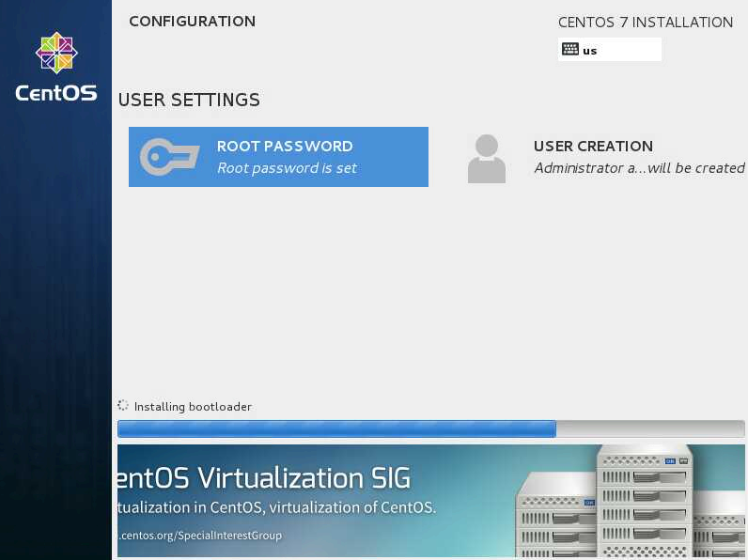Click the spinner icon next to Installing bootloader
The width and height of the screenshot is (748, 560).
(x=122, y=406)
